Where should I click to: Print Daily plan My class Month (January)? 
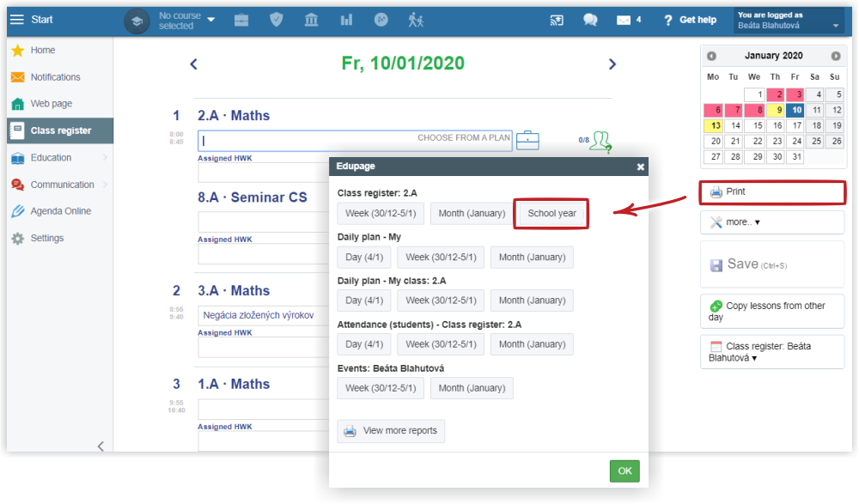coord(532,301)
